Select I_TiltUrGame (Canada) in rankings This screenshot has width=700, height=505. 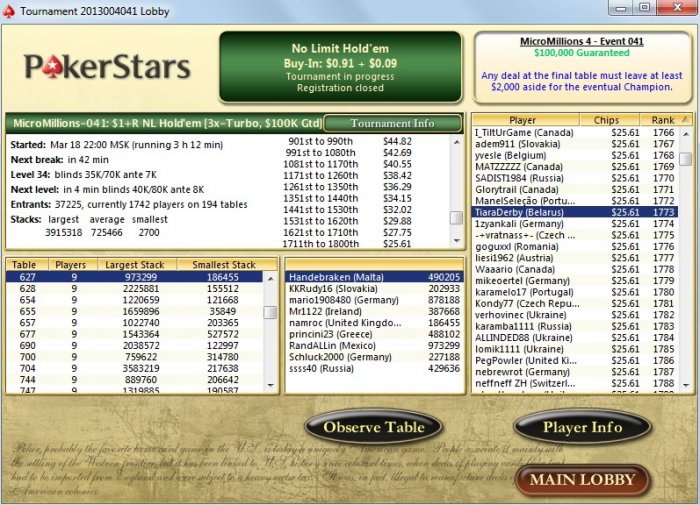[575, 133]
